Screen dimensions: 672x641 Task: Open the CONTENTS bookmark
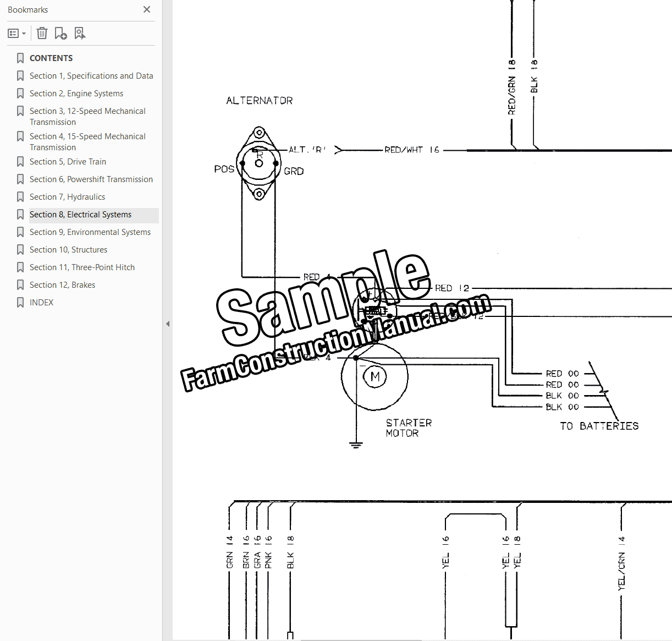coord(51,58)
